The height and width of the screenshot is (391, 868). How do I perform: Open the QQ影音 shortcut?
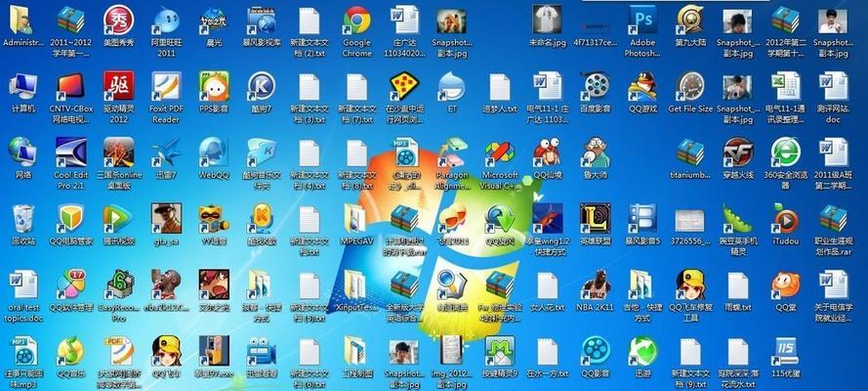(595, 351)
